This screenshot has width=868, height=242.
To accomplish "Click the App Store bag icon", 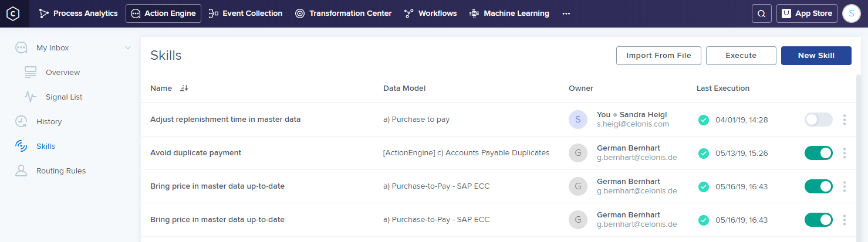I will pos(786,13).
